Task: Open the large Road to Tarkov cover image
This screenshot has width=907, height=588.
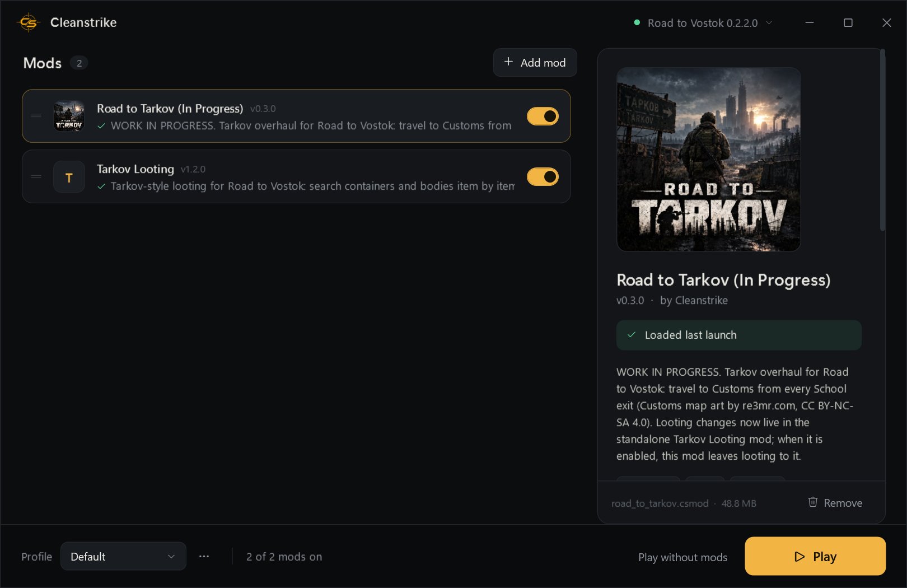Action: 709,160
